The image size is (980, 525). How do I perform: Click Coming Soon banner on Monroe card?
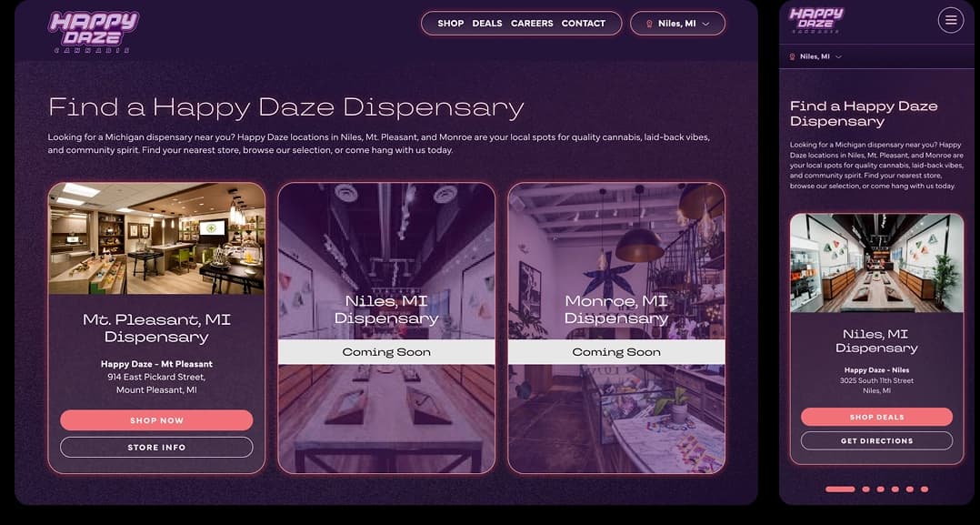(616, 352)
